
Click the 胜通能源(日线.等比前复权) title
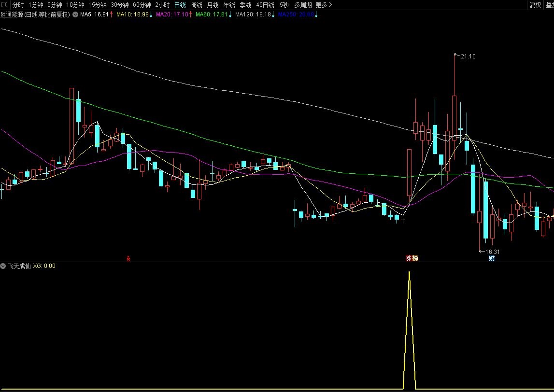35,14
